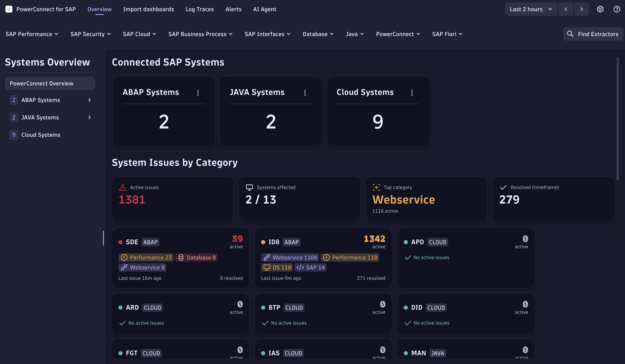Open the SAP Business Process dropdown
Image resolution: width=625 pixels, height=364 pixels.
point(200,34)
